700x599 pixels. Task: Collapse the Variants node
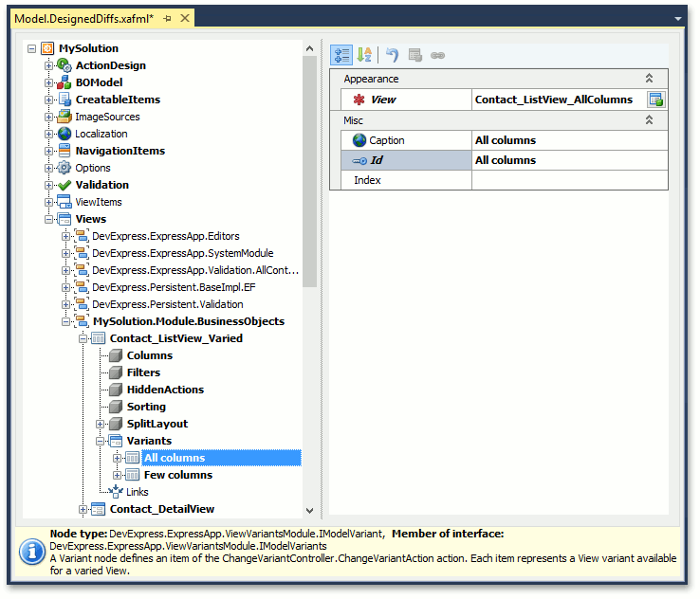pos(100,441)
